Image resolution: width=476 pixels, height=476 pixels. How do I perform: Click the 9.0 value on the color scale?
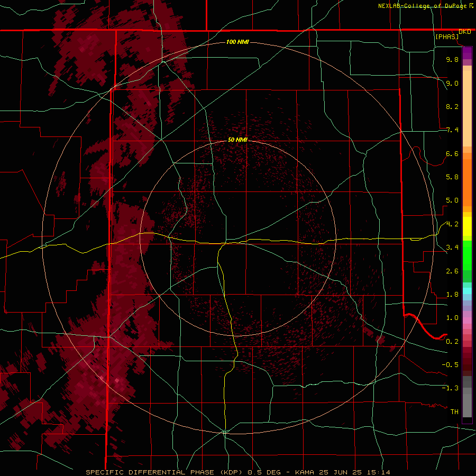click(x=452, y=83)
